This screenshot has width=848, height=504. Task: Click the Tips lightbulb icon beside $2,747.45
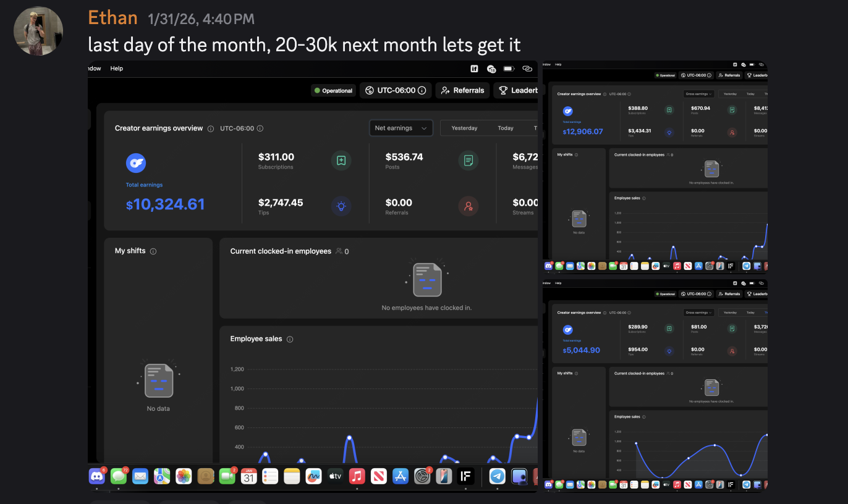341,206
